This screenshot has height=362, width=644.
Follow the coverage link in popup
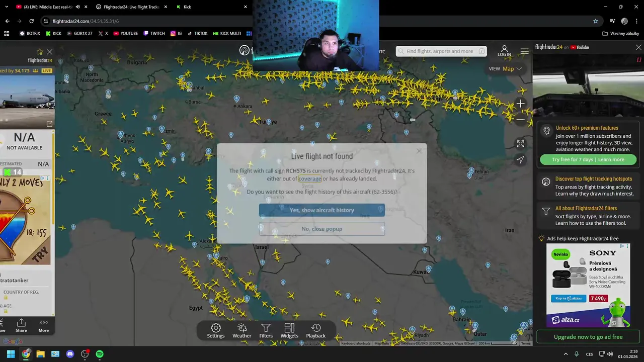click(309, 178)
